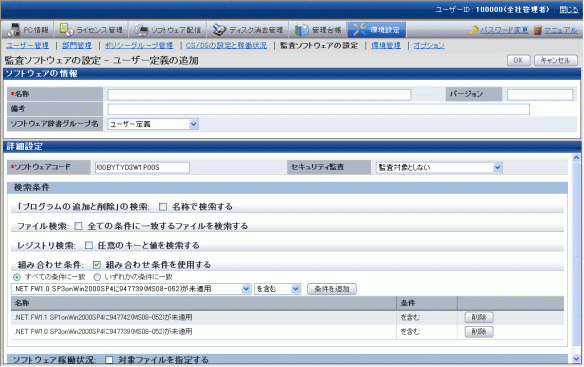Enable 対象ファイルを指定する checkbox
Image resolution: width=584 pixels, height=367 pixels.
109,360
